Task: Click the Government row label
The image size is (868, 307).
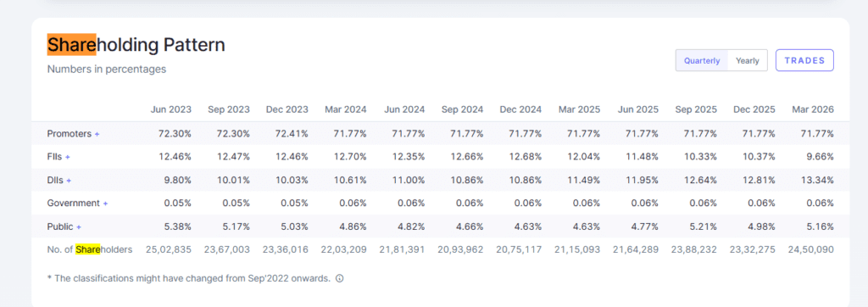Action: coord(74,204)
